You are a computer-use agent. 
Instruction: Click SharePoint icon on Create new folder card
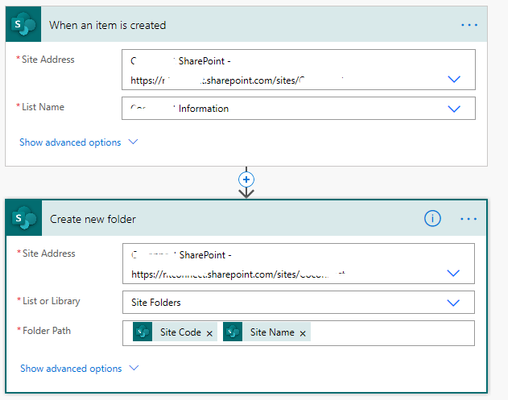[x=24, y=218]
